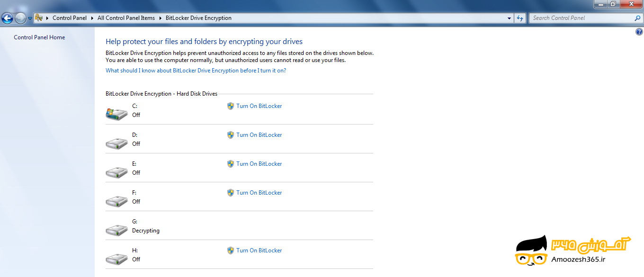Screen dimensions: 644x277
Task: Select Control Panel breadcrumb
Action: pos(70,18)
